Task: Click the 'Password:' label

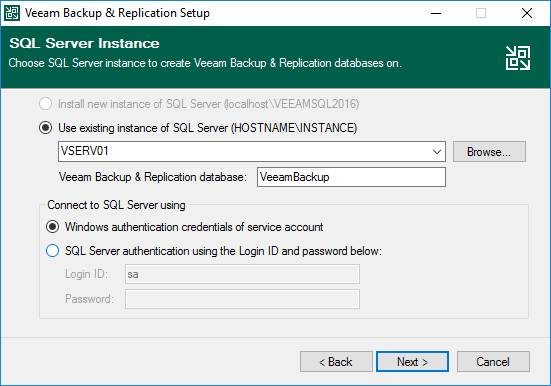Action: click(90, 299)
